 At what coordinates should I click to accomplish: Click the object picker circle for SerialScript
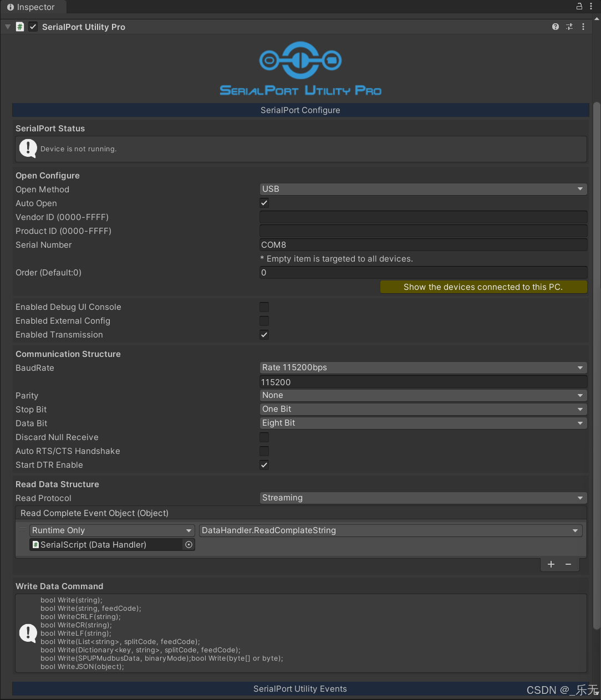coord(189,545)
